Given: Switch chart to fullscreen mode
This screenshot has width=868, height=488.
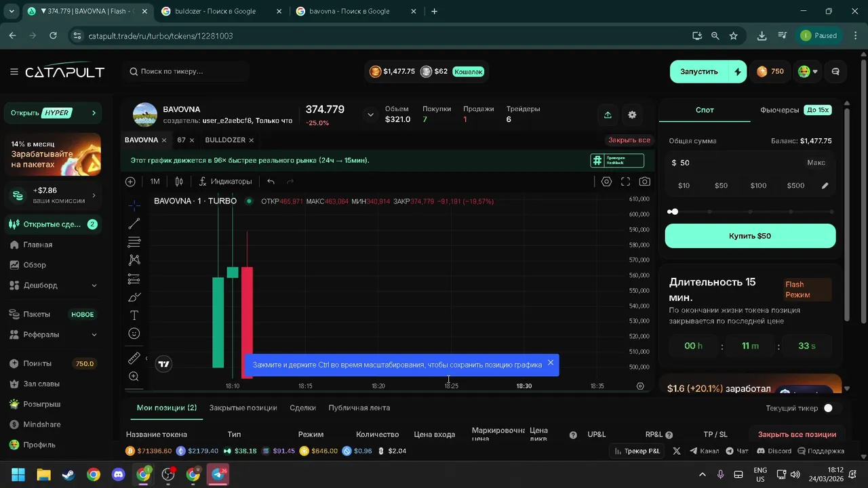Looking at the screenshot, I should [625, 182].
